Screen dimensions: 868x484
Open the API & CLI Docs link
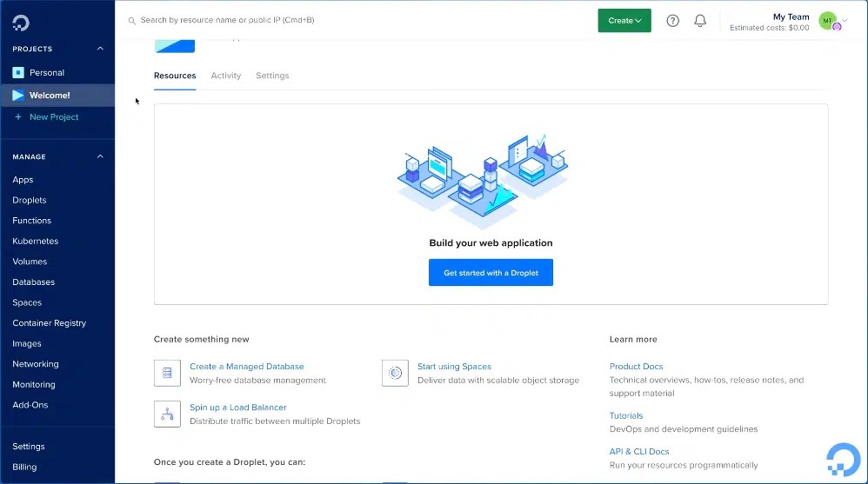click(639, 451)
